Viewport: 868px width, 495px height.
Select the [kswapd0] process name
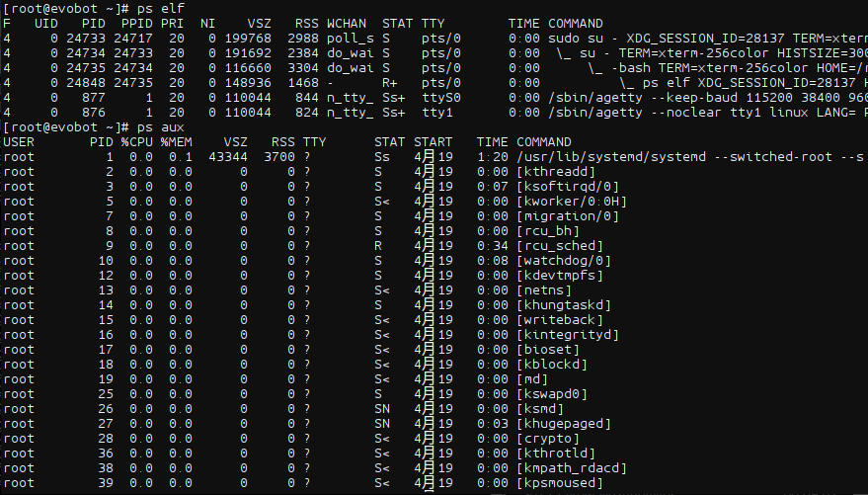552,394
